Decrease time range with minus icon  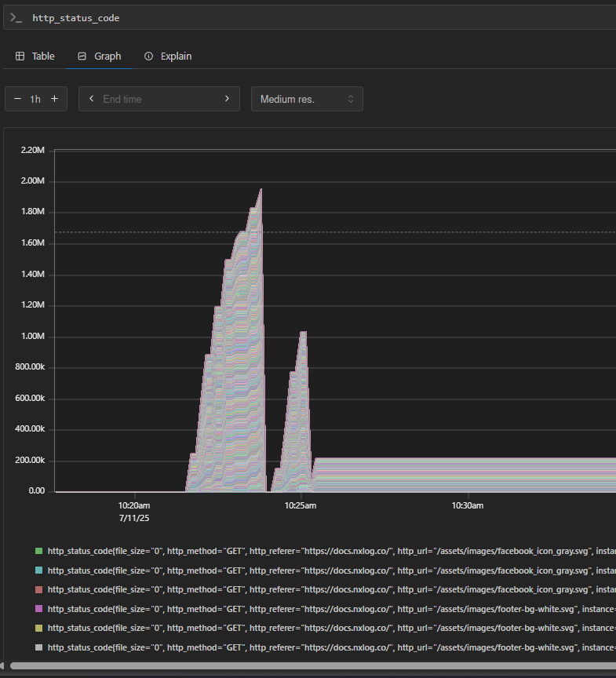coord(17,99)
